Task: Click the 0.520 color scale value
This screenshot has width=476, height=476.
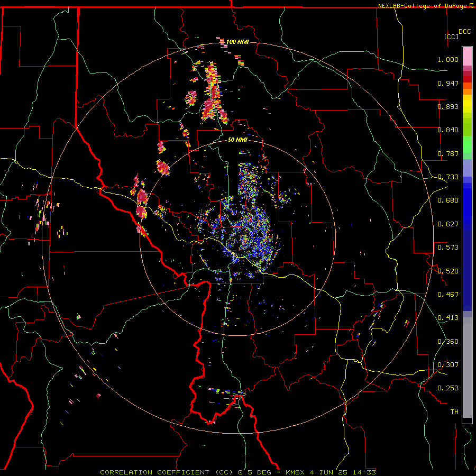Action: (448, 271)
